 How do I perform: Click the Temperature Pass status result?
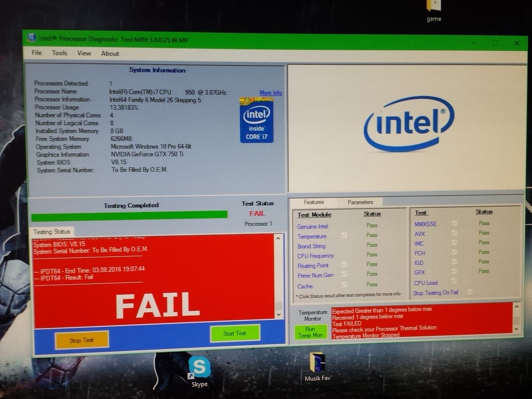coord(372,235)
